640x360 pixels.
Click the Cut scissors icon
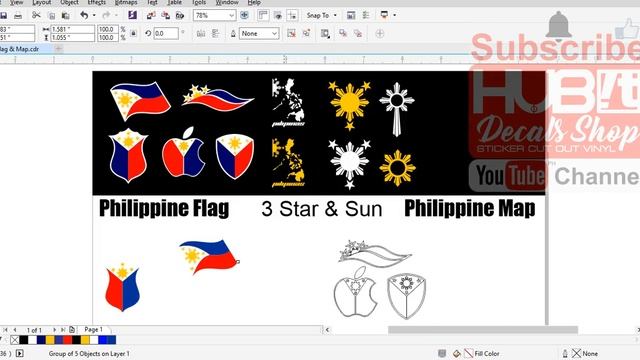(36, 16)
